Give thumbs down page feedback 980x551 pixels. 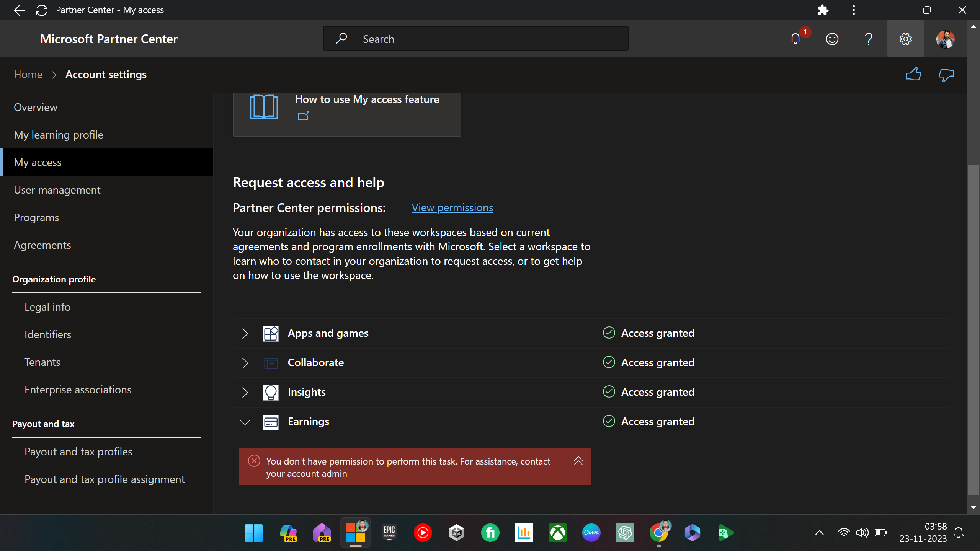[x=946, y=75]
